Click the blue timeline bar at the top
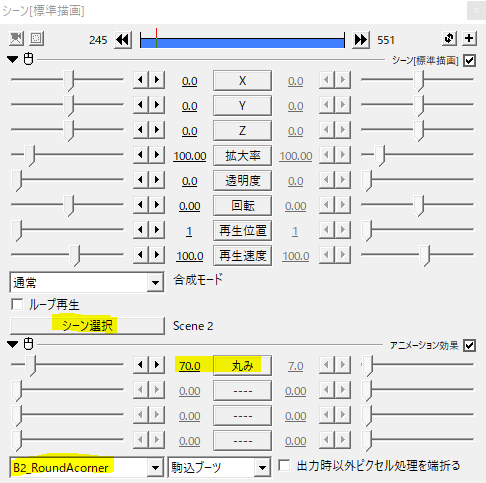The height and width of the screenshot is (483, 486). [x=242, y=42]
